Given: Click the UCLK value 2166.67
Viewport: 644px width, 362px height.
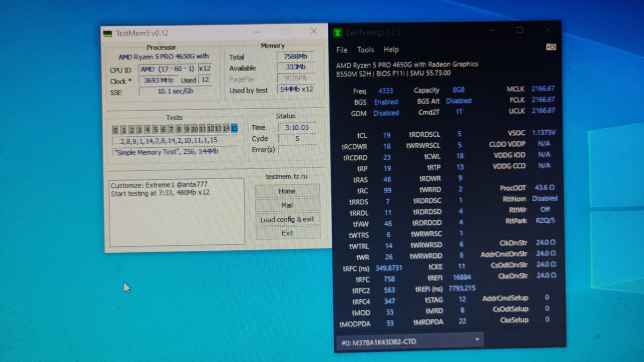Looking at the screenshot, I should 543,111.
